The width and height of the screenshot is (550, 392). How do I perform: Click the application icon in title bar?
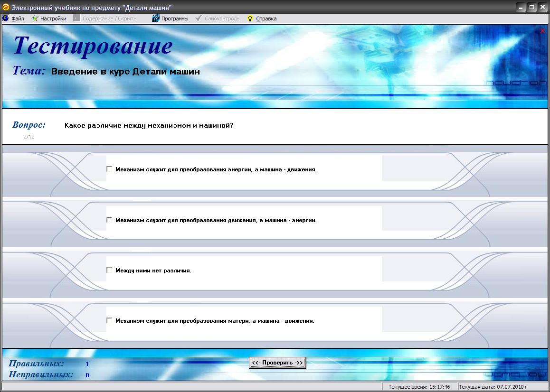click(x=6, y=8)
